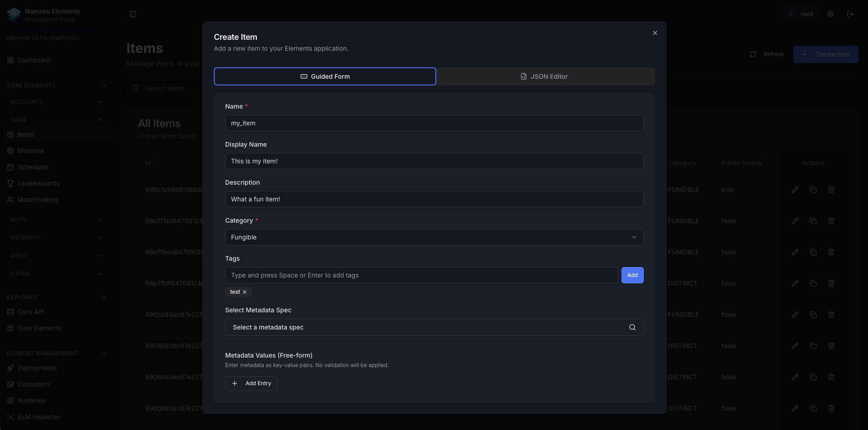Focus the Tags input field
The image size is (868, 430).
point(421,275)
